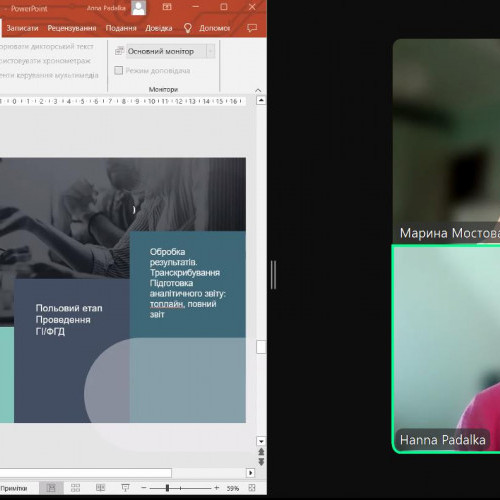Click the zoom in plus button
The image size is (500, 500).
[217, 488]
